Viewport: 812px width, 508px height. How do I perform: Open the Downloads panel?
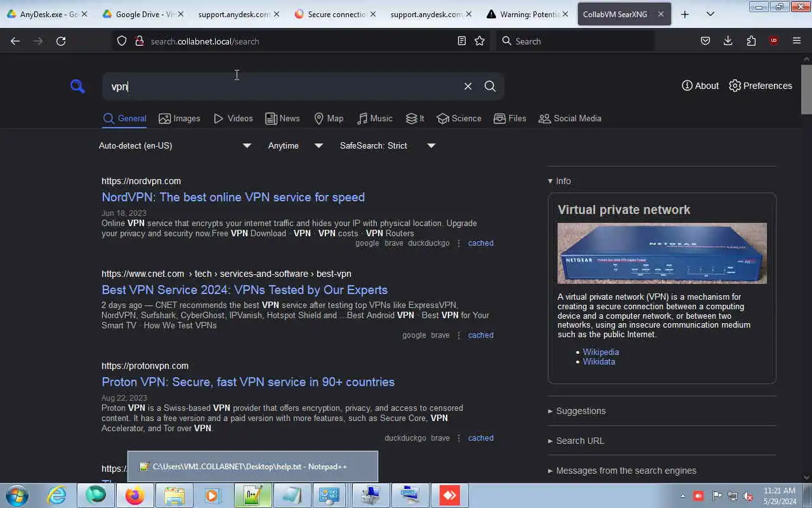(x=728, y=41)
